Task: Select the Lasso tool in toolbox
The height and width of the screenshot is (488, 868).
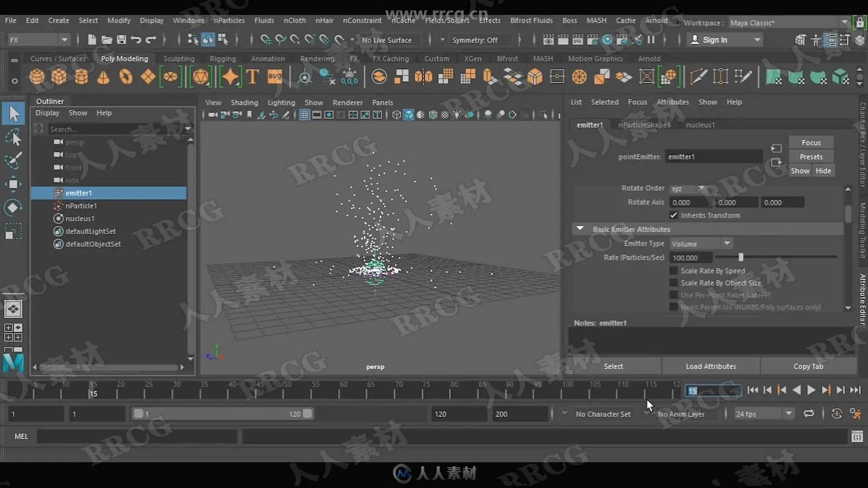Action: click(13, 137)
